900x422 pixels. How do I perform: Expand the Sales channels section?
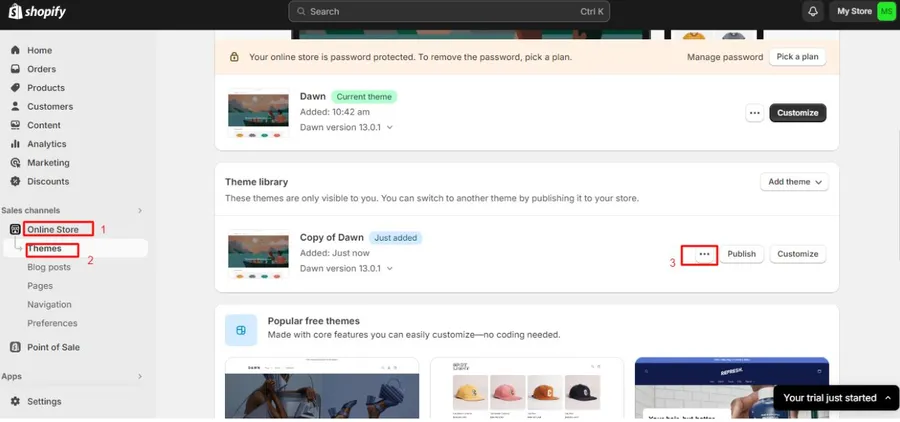tap(139, 211)
